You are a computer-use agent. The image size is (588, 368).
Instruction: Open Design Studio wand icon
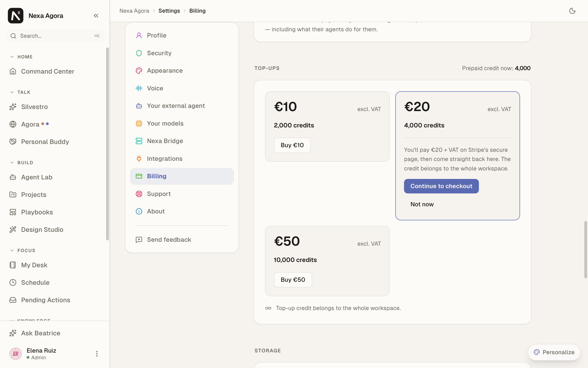13,230
